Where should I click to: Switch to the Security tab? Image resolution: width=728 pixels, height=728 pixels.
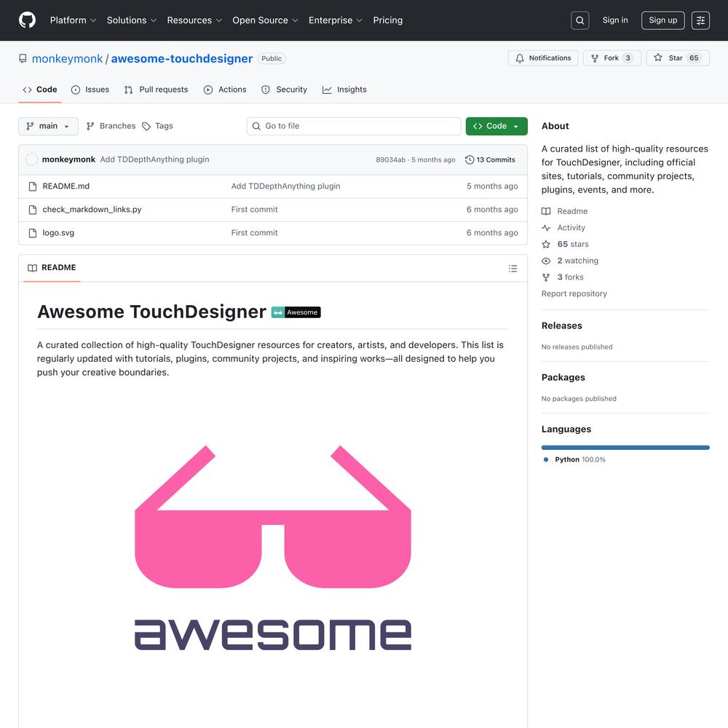click(284, 90)
